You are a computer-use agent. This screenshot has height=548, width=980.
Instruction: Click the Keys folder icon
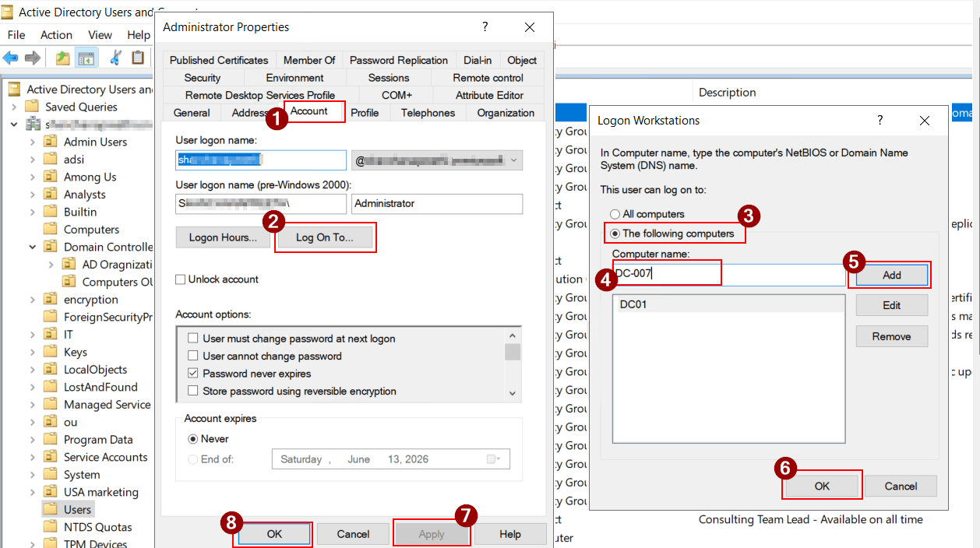(51, 352)
